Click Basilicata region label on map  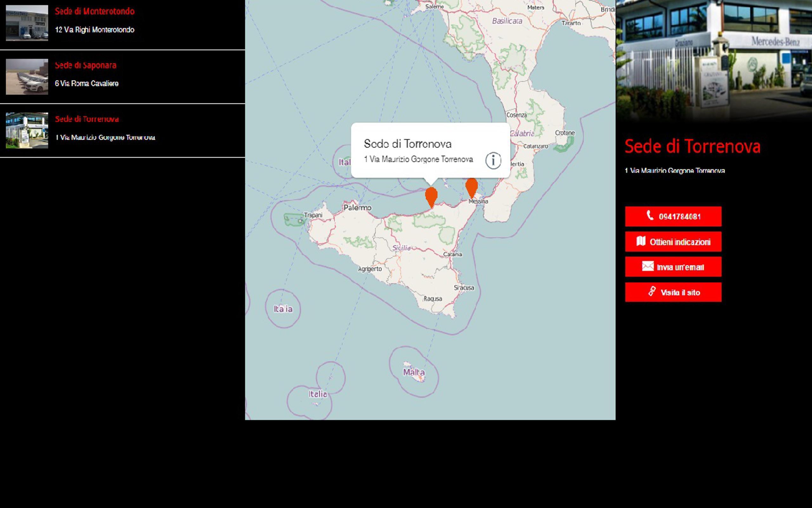pos(507,21)
